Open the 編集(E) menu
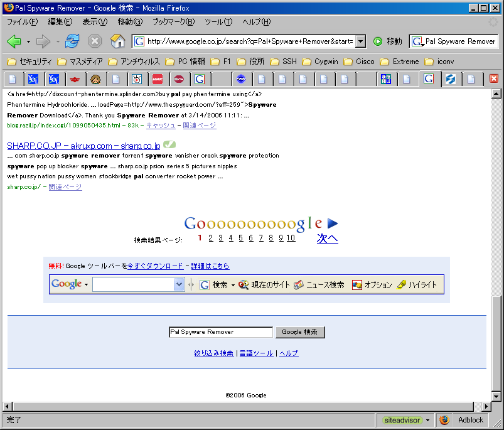504x430 pixels. click(60, 22)
